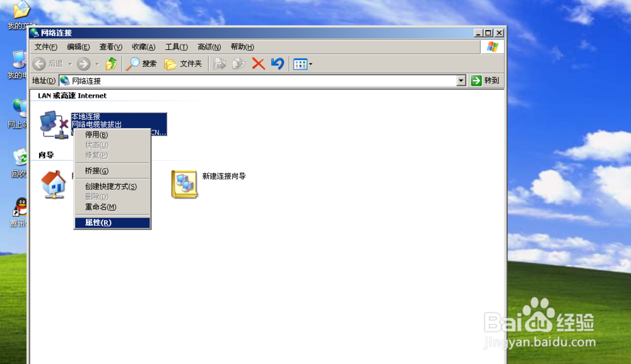Open the 编辑(E) menu

click(x=78, y=47)
